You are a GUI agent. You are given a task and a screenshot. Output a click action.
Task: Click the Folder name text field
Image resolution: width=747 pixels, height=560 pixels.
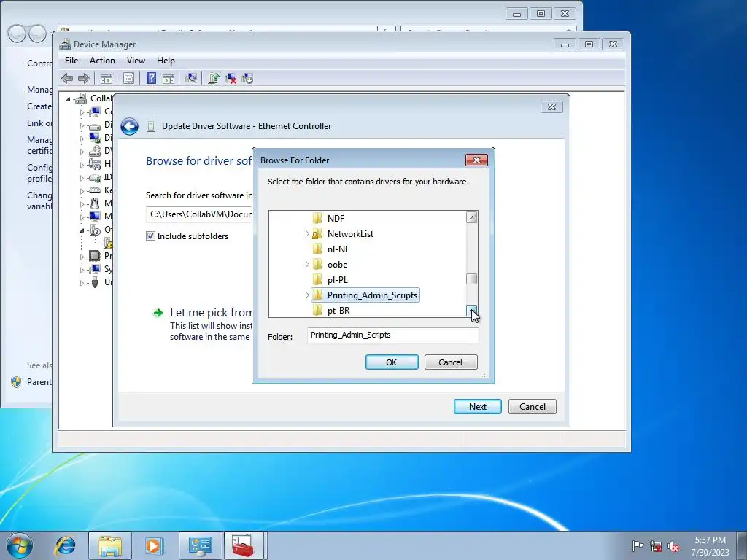click(392, 335)
